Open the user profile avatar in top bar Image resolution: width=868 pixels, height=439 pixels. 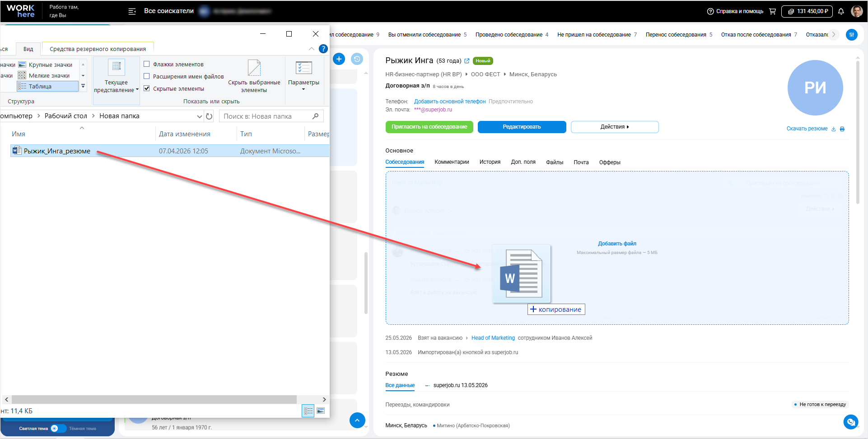tap(857, 11)
